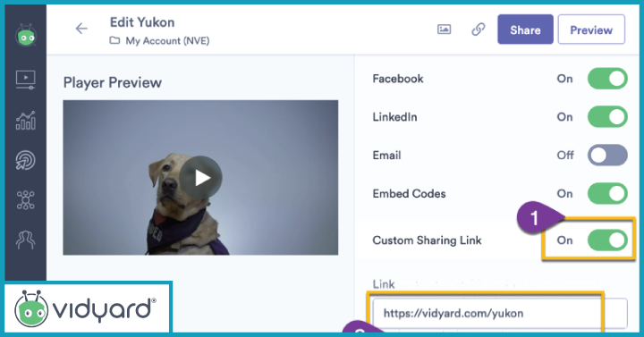
Task: Click the thumbnail image icon in header
Action: [444, 29]
